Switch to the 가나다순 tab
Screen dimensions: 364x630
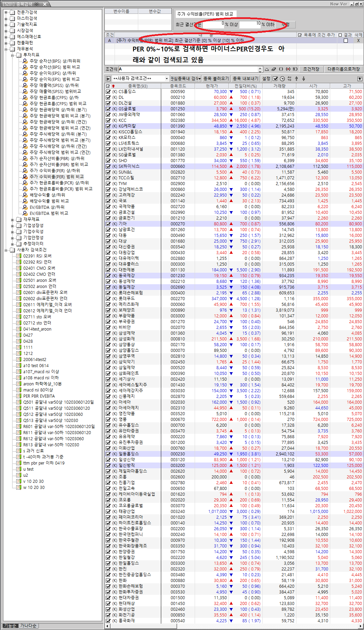(x=28, y=626)
